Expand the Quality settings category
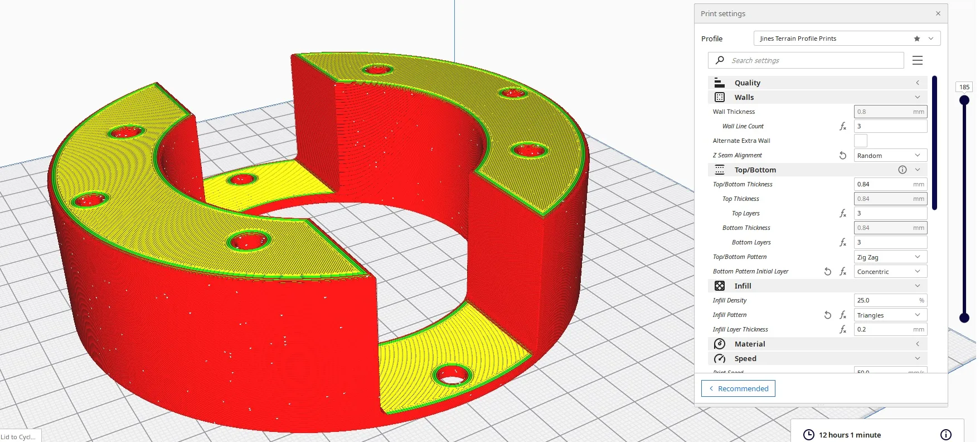This screenshot has height=442, width=980. 817,83
